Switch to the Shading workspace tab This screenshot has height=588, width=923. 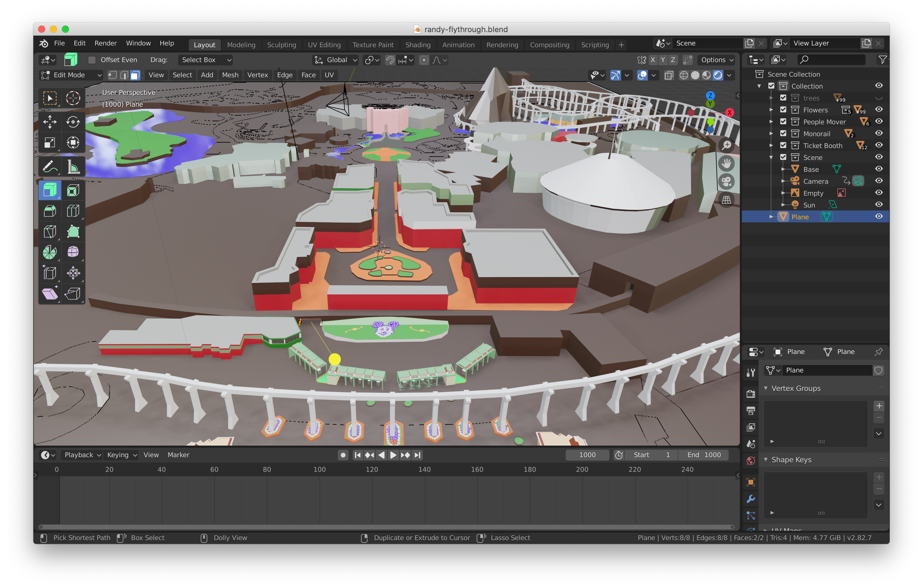pos(418,45)
